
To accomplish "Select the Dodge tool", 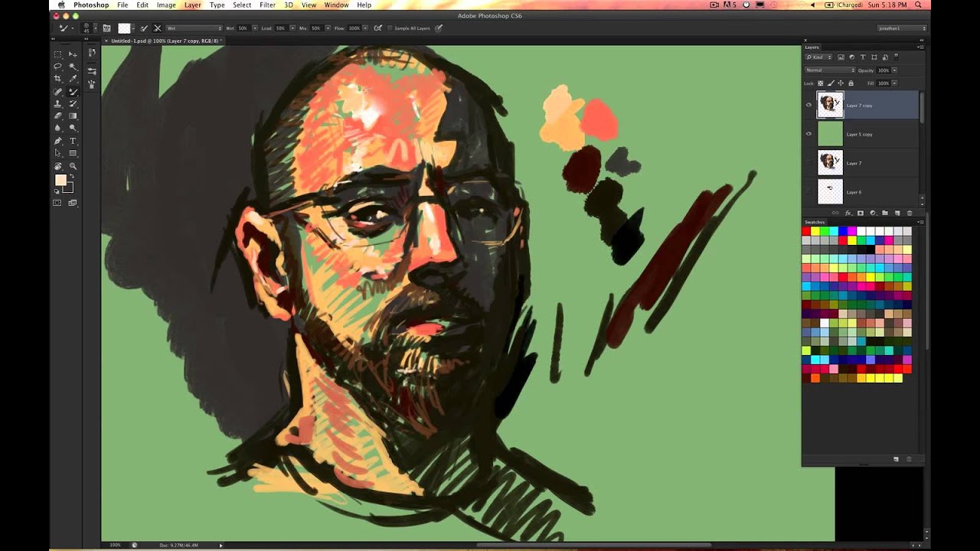I will coord(73,128).
